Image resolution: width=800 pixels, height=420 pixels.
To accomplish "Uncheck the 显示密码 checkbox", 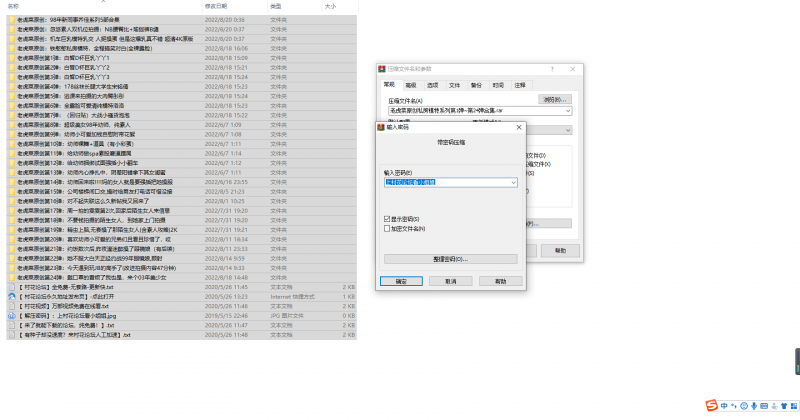I will click(386, 218).
